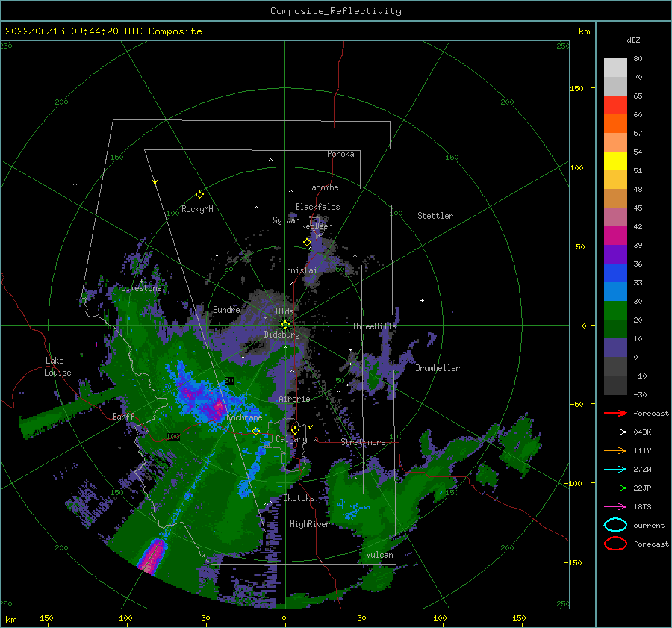Click the Ponoka label
Image resolution: width=672 pixels, height=628 pixels.
coord(340,154)
